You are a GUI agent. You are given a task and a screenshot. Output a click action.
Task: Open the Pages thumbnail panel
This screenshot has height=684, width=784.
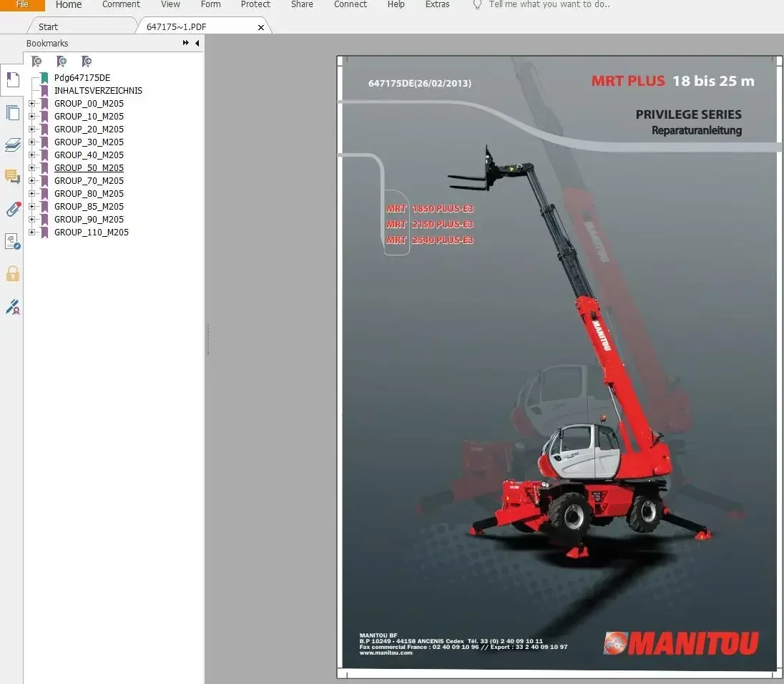[12, 112]
